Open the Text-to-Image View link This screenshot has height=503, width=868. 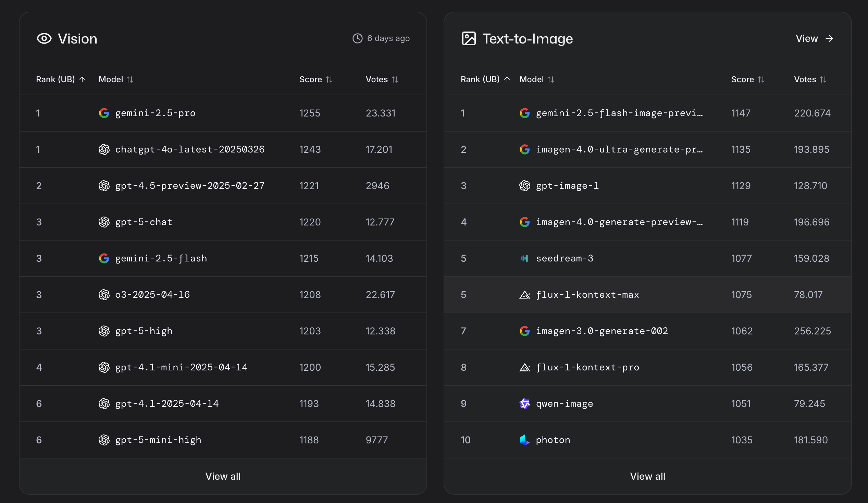point(814,39)
